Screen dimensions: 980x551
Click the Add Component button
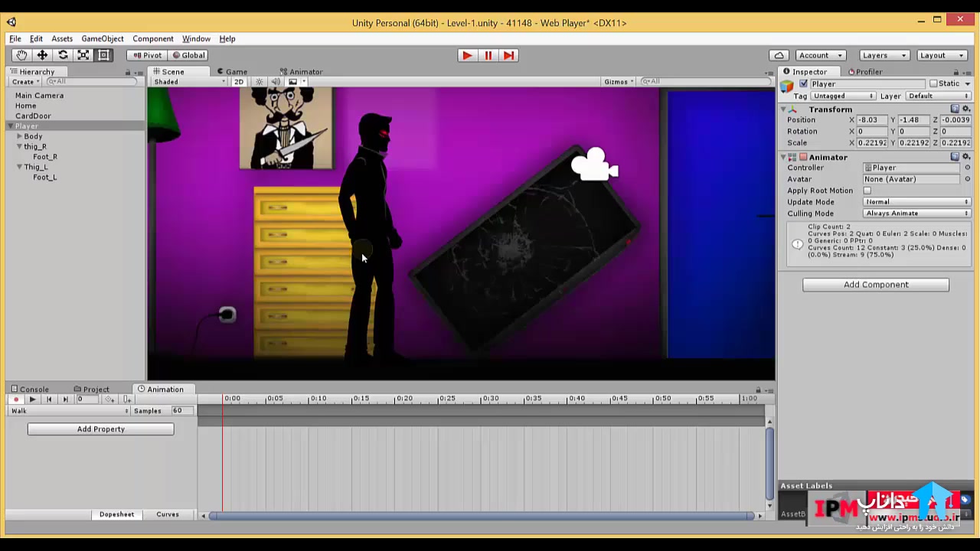pyautogui.click(x=875, y=285)
